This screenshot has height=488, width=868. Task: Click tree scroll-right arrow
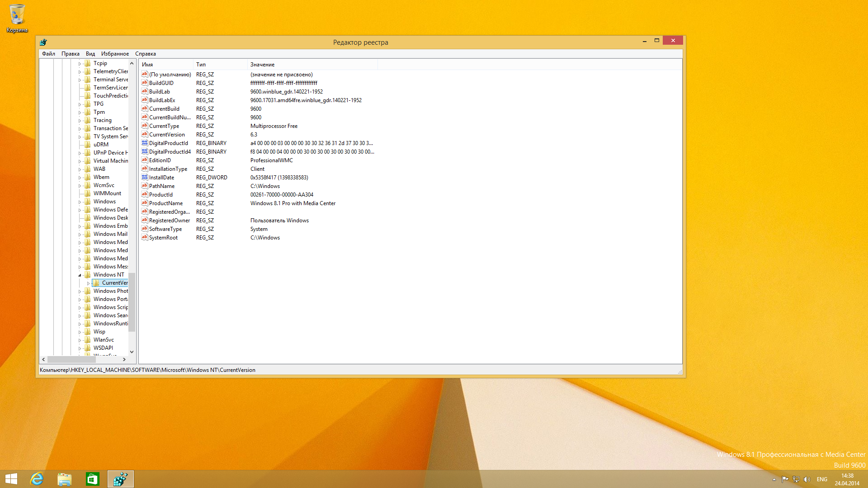pos(124,359)
